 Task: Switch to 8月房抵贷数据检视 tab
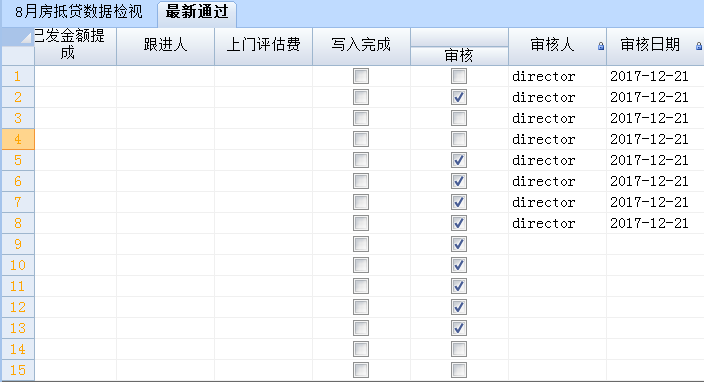[x=79, y=12]
